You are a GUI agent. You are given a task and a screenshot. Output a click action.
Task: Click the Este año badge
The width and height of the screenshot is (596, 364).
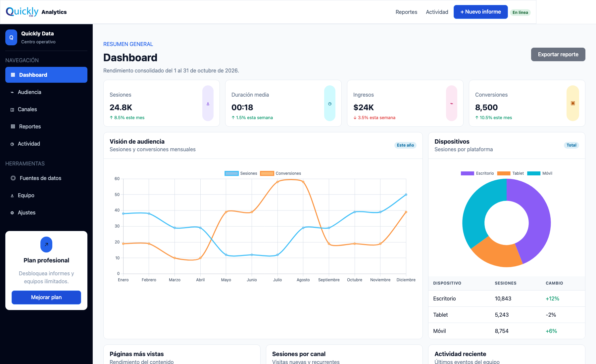coord(405,145)
